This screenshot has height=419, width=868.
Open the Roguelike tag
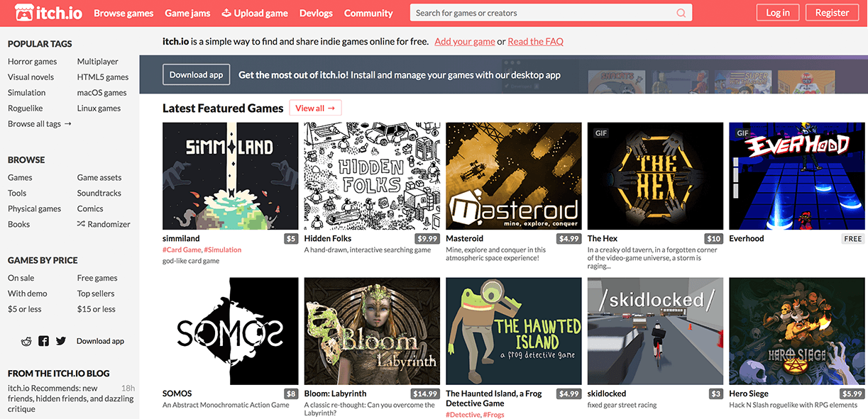pos(25,108)
